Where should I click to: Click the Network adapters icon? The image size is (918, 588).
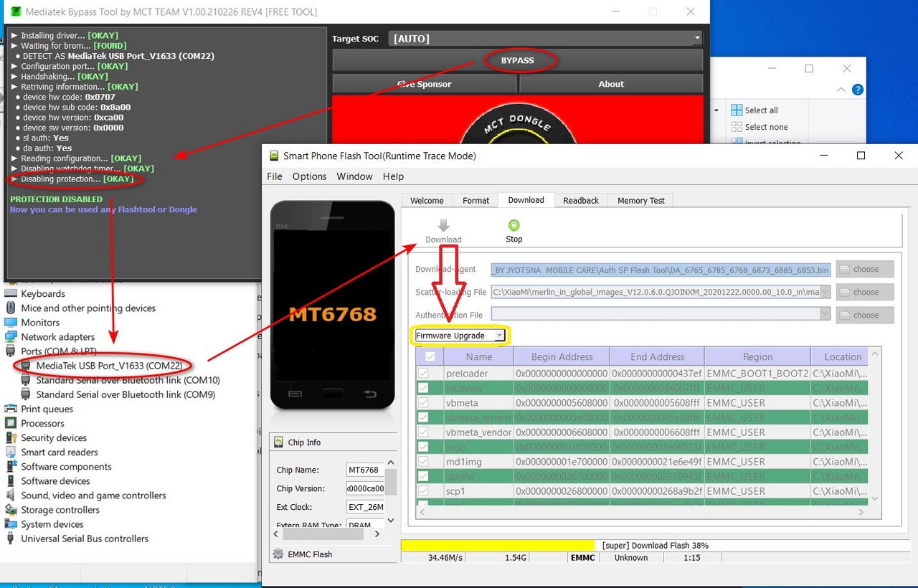coord(11,337)
